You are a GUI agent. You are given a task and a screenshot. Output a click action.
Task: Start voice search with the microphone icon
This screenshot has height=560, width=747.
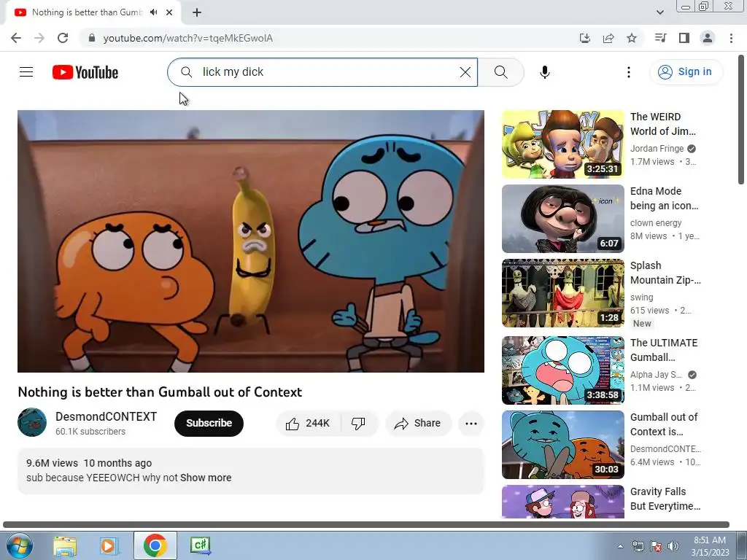coord(544,72)
